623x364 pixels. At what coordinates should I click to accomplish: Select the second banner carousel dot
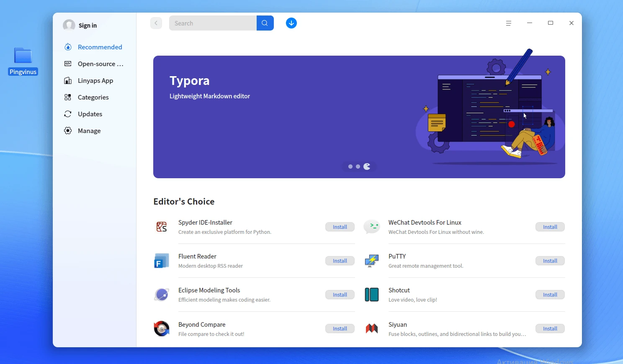pyautogui.click(x=358, y=167)
